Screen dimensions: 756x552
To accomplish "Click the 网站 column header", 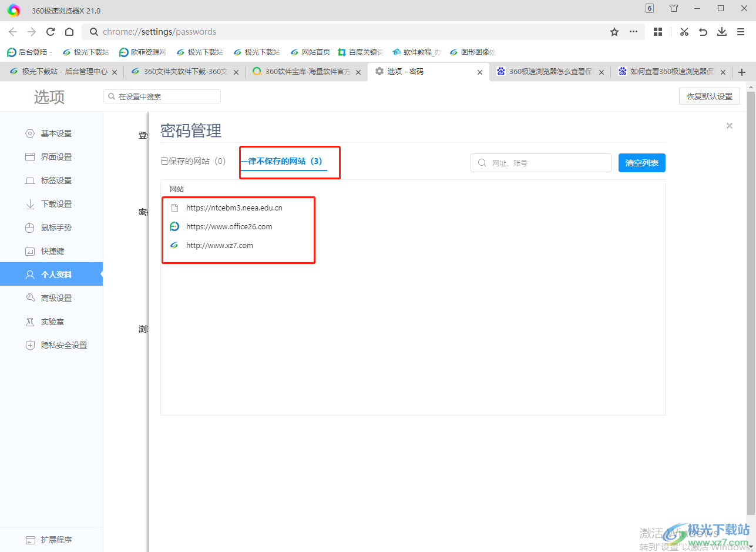I will (x=177, y=189).
